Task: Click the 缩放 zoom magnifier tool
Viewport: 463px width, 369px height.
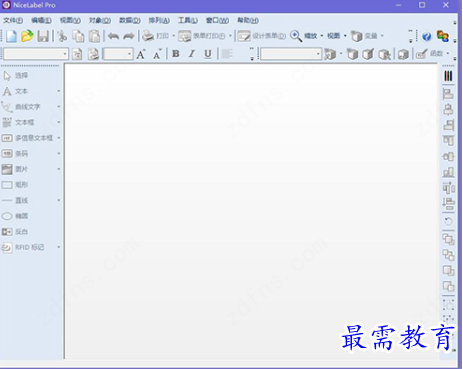Action: [x=303, y=36]
